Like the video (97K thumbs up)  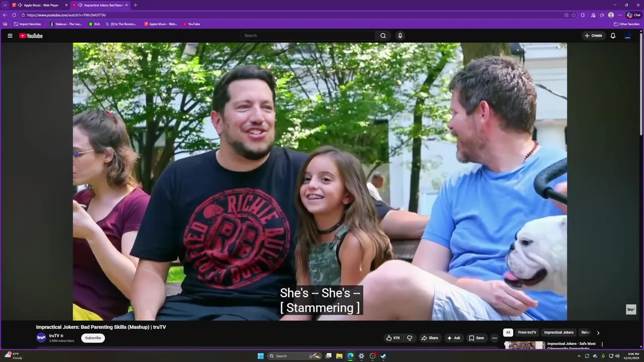pos(393,338)
